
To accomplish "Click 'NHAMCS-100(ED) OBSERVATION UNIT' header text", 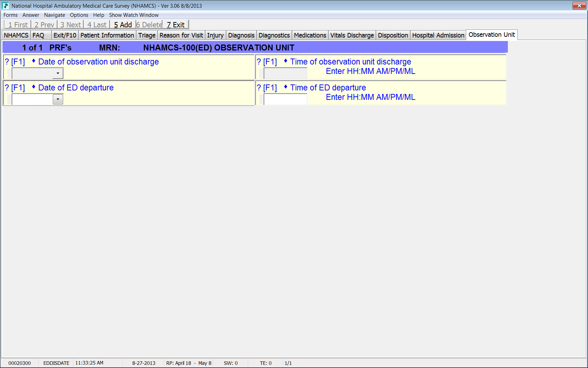I will (219, 48).
